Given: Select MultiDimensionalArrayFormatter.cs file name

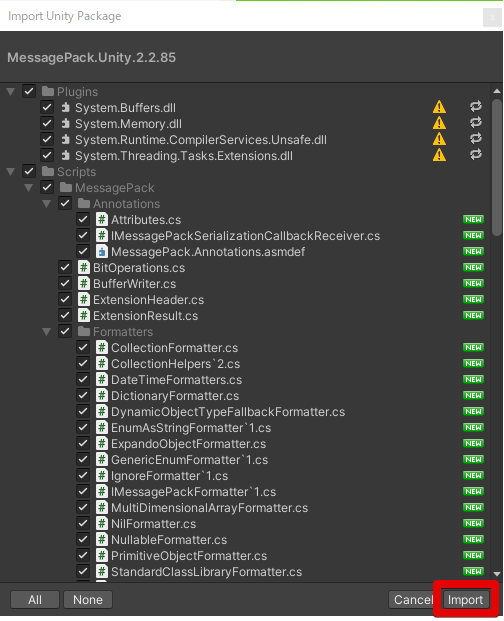Looking at the screenshot, I should [209, 508].
